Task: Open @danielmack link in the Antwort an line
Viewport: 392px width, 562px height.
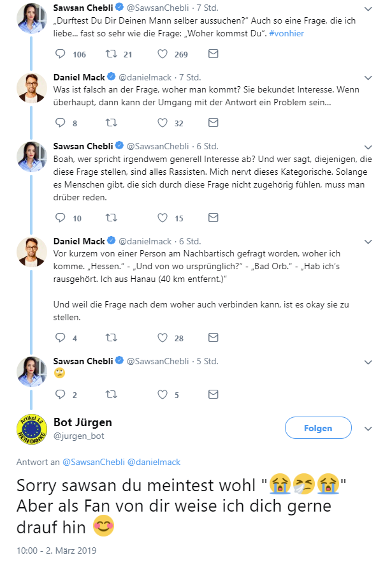Action: (154, 462)
